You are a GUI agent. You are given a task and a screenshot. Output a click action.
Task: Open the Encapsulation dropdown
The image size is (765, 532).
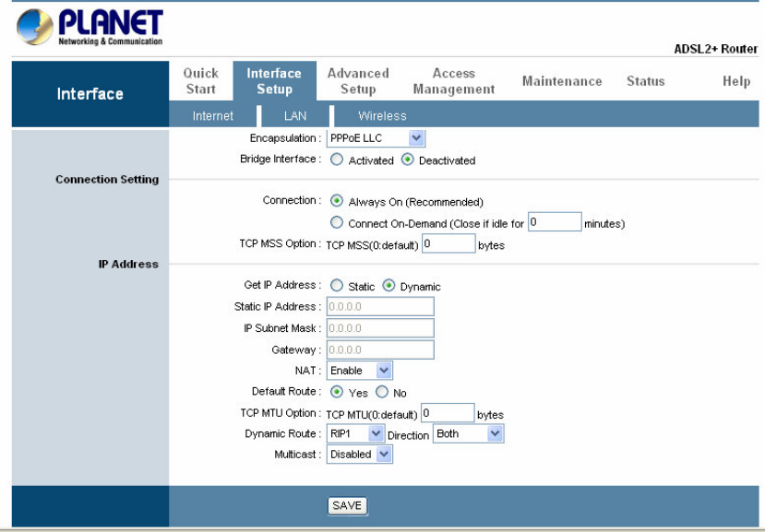click(376, 138)
